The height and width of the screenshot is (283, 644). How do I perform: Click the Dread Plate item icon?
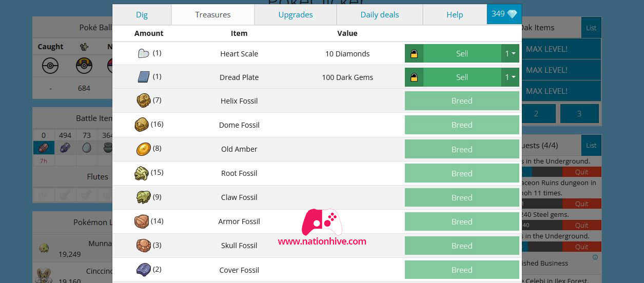pyautogui.click(x=143, y=77)
